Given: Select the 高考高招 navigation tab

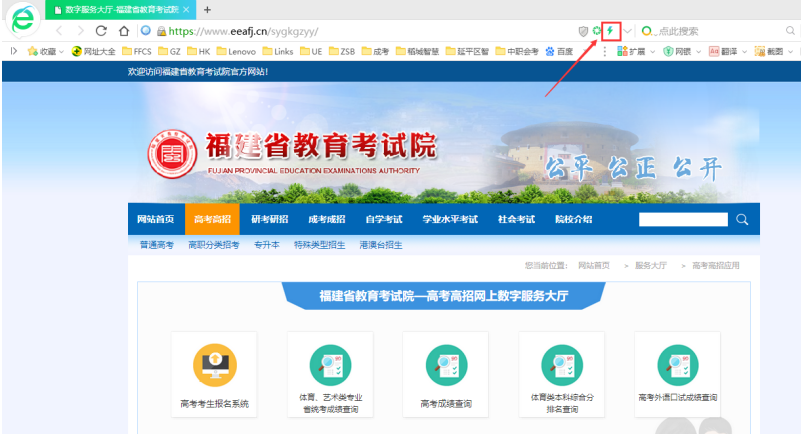Looking at the screenshot, I should click(x=212, y=219).
